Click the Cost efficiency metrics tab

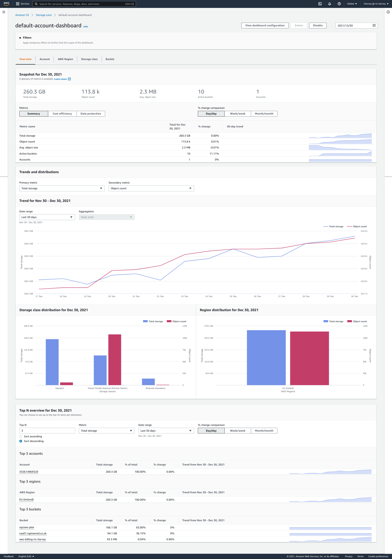point(62,114)
